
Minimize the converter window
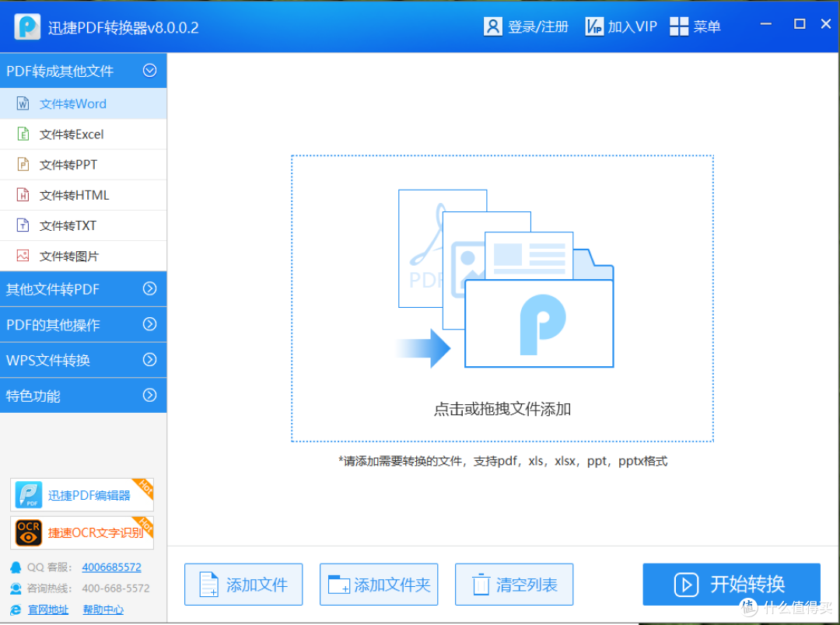766,24
